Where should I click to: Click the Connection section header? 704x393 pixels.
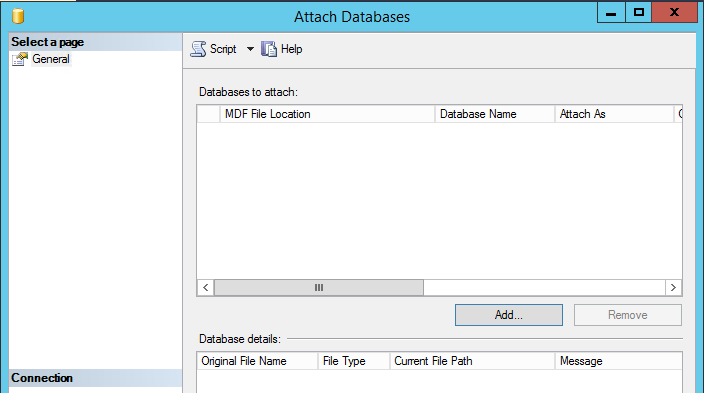click(95, 378)
